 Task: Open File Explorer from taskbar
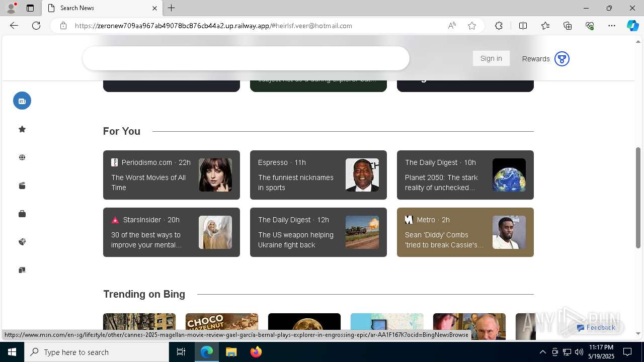pyautogui.click(x=231, y=352)
